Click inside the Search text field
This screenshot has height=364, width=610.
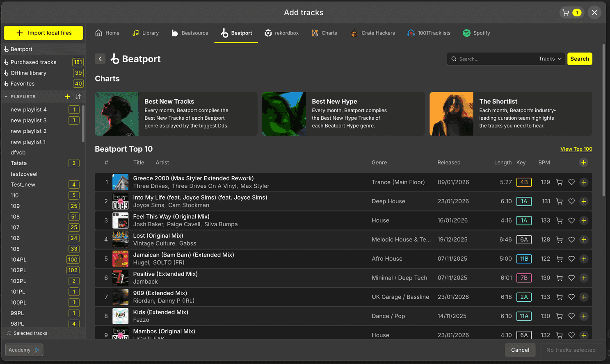pyautogui.click(x=492, y=59)
